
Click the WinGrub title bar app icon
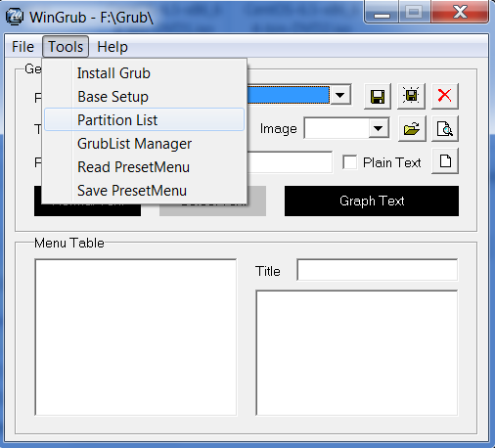click(x=15, y=17)
